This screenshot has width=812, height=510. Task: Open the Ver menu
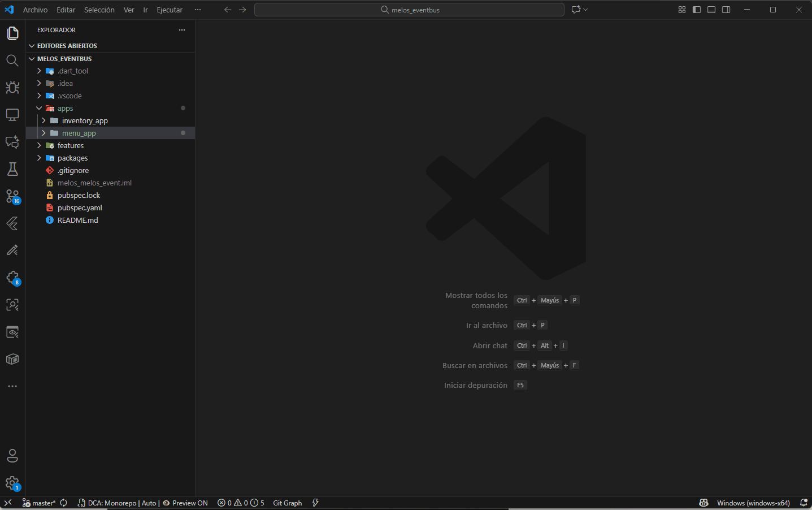click(x=129, y=10)
